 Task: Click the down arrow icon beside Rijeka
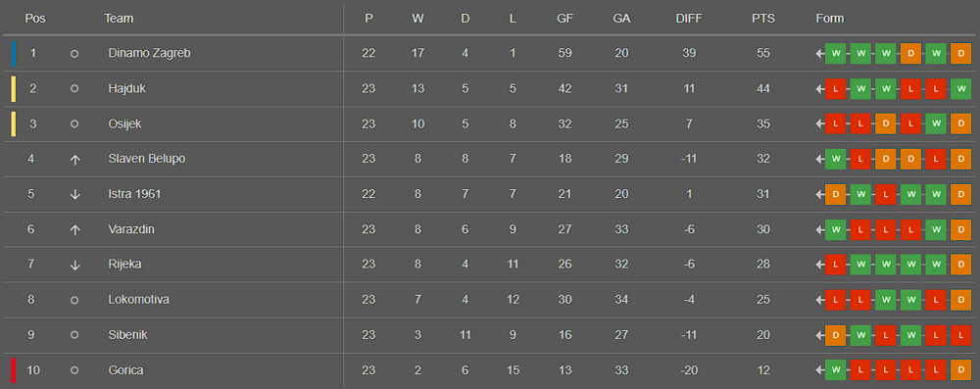point(75,265)
